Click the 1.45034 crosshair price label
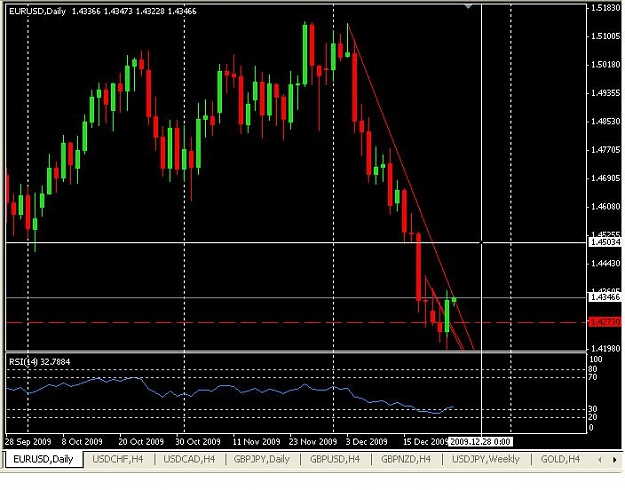 tap(605, 242)
